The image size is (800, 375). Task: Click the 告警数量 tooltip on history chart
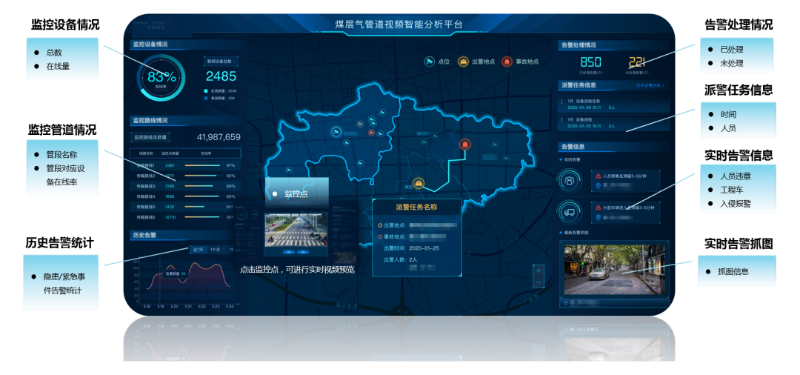pyautogui.click(x=175, y=273)
